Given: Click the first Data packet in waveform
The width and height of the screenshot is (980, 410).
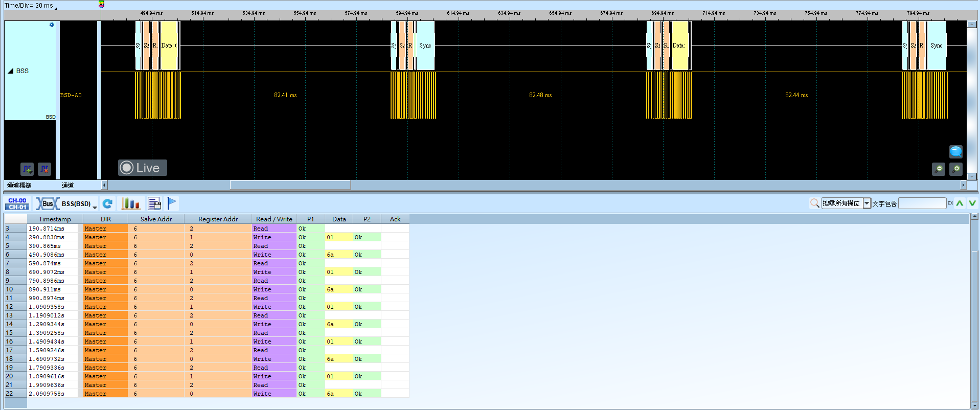Looking at the screenshot, I should [x=169, y=45].
